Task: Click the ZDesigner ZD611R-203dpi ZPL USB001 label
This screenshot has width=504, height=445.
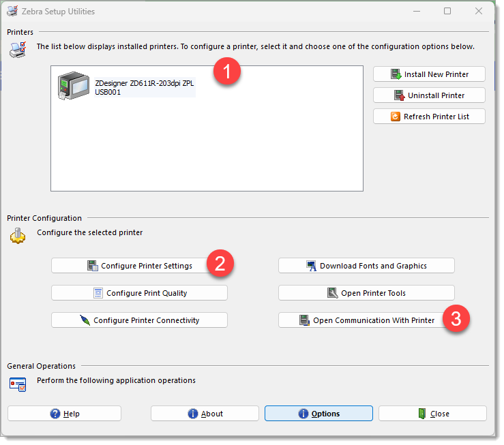Action: (x=145, y=87)
